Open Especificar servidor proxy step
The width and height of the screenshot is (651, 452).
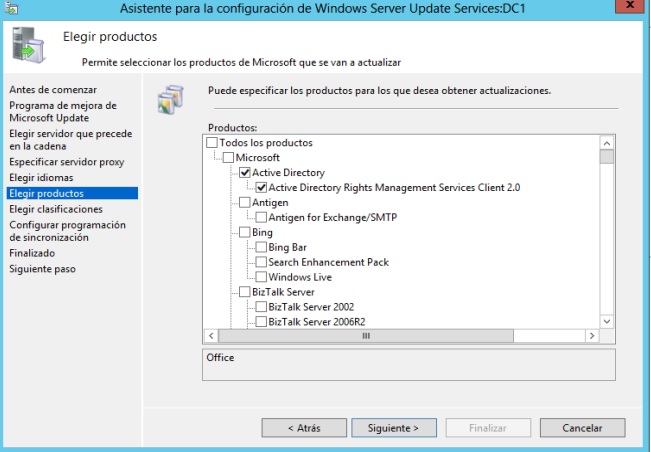click(66, 162)
